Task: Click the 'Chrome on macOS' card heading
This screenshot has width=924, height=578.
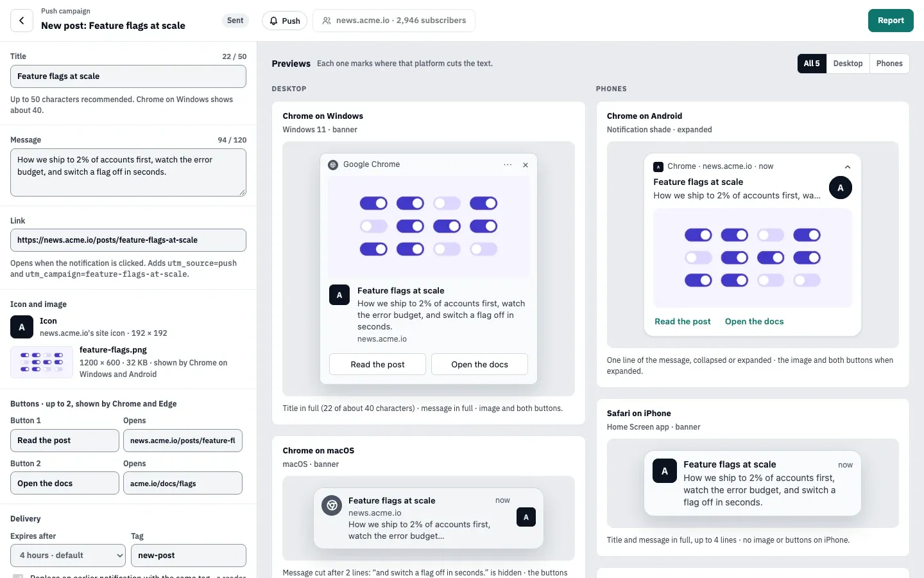Action: click(x=318, y=451)
